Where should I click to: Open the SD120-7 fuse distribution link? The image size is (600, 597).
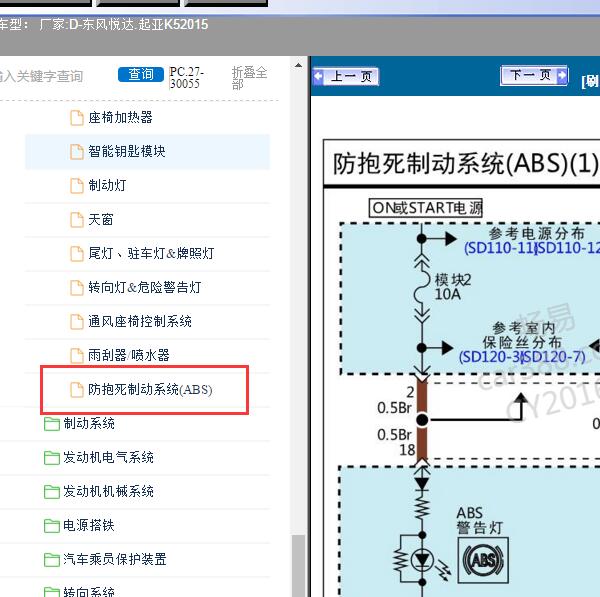click(554, 357)
